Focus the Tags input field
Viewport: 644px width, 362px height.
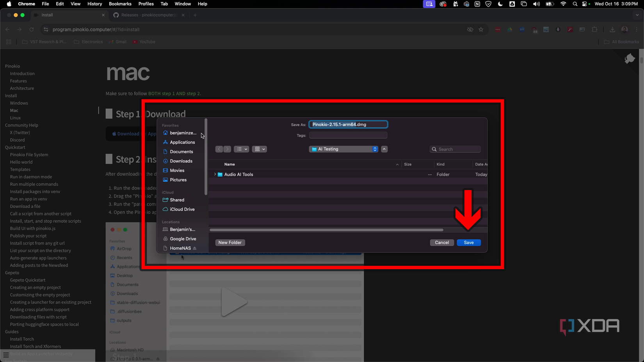click(348, 135)
